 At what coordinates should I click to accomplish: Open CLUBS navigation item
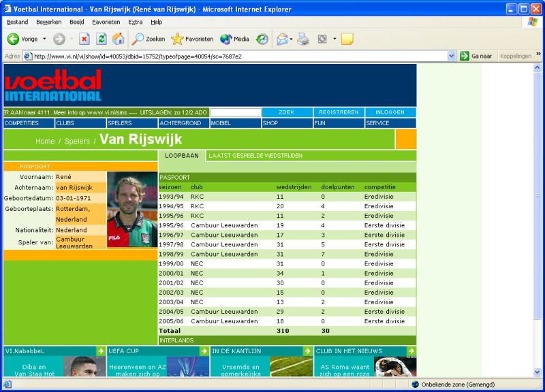[x=80, y=123]
